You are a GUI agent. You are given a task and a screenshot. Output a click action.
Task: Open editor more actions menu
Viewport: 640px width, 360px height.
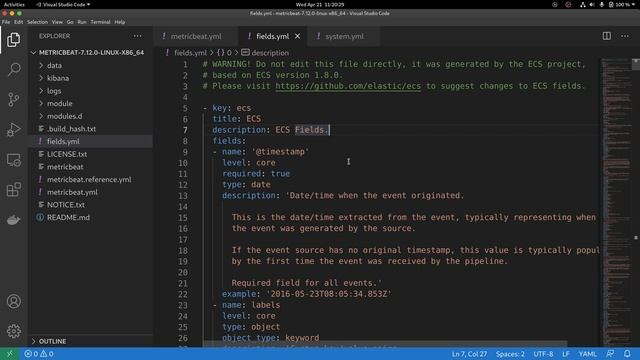point(624,36)
